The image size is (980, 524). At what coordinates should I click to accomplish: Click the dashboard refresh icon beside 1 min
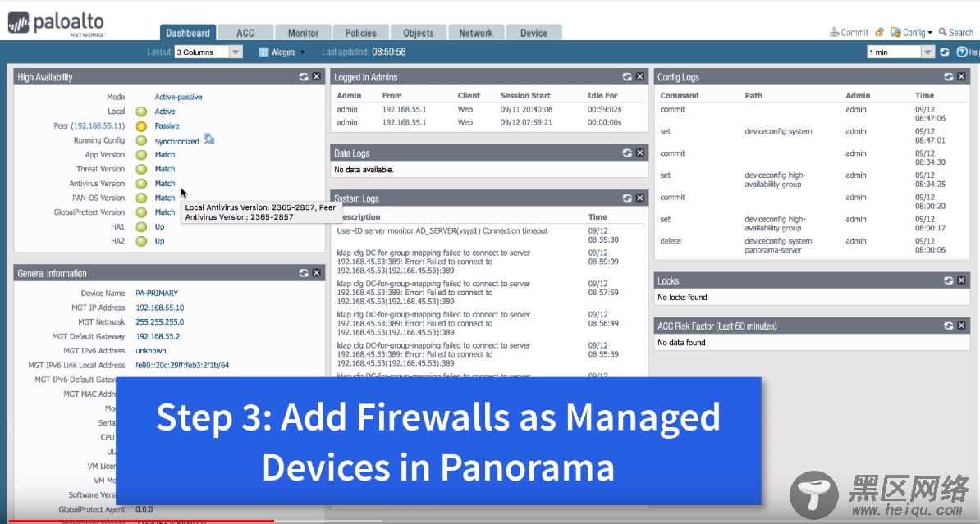(x=945, y=52)
